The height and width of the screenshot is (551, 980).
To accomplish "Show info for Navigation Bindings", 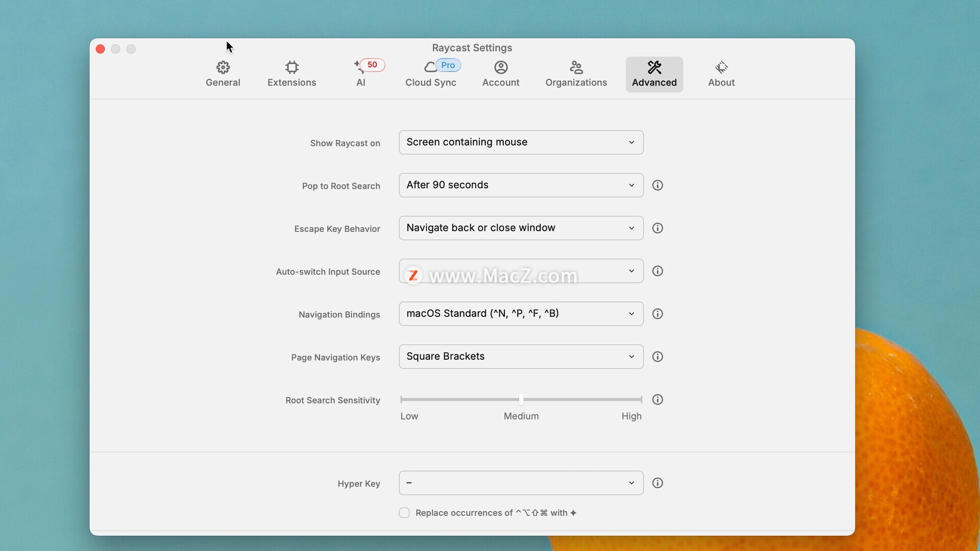I will tap(658, 314).
